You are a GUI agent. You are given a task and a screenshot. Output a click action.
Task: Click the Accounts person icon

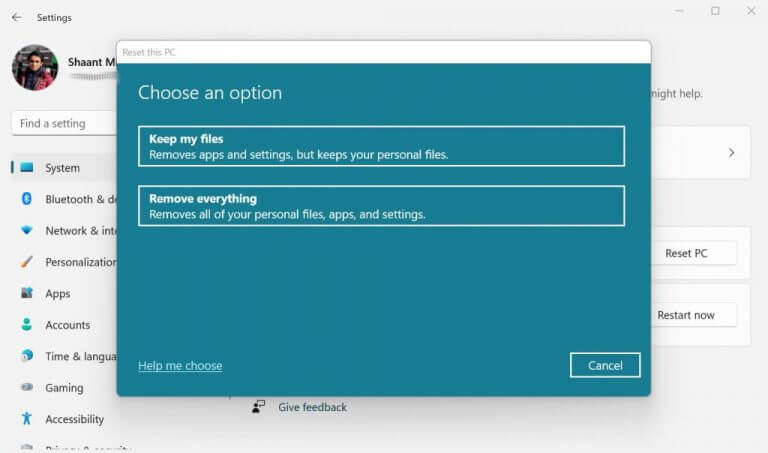point(26,325)
